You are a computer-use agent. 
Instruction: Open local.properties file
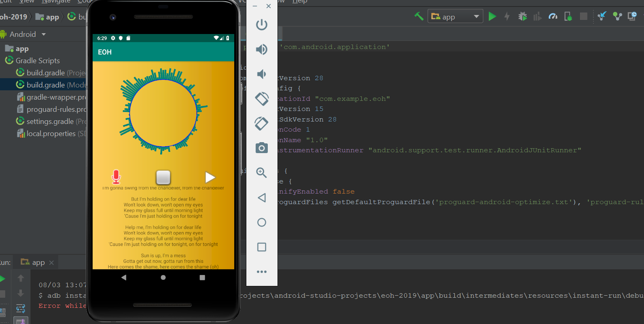51,134
